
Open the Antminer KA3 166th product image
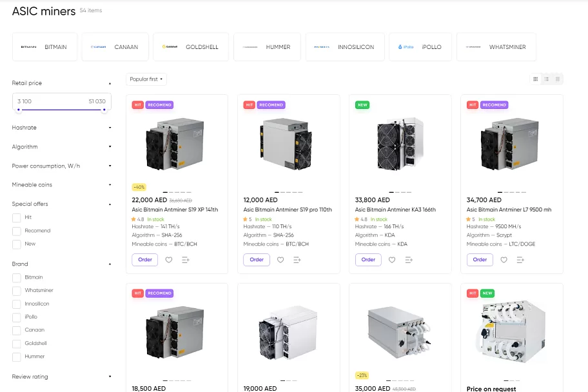pyautogui.click(x=400, y=144)
